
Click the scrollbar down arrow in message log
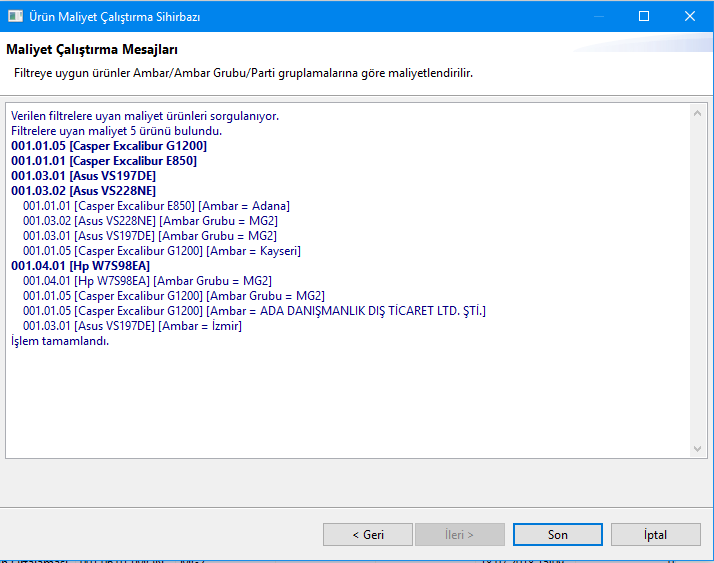pyautogui.click(x=698, y=450)
